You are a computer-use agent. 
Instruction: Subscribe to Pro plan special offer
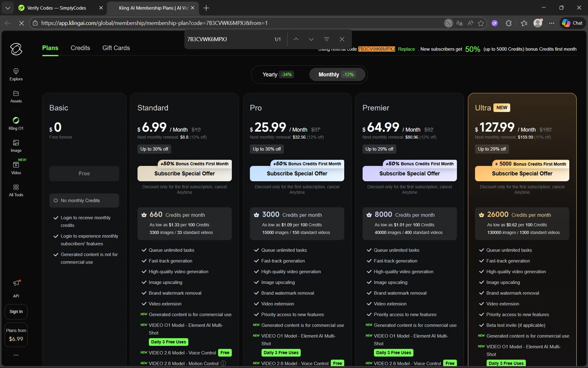click(x=297, y=173)
